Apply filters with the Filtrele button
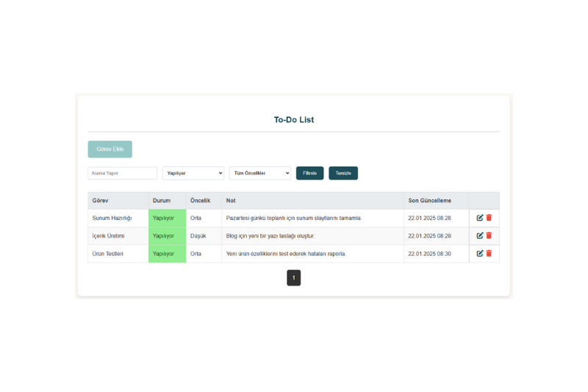 pyautogui.click(x=309, y=173)
